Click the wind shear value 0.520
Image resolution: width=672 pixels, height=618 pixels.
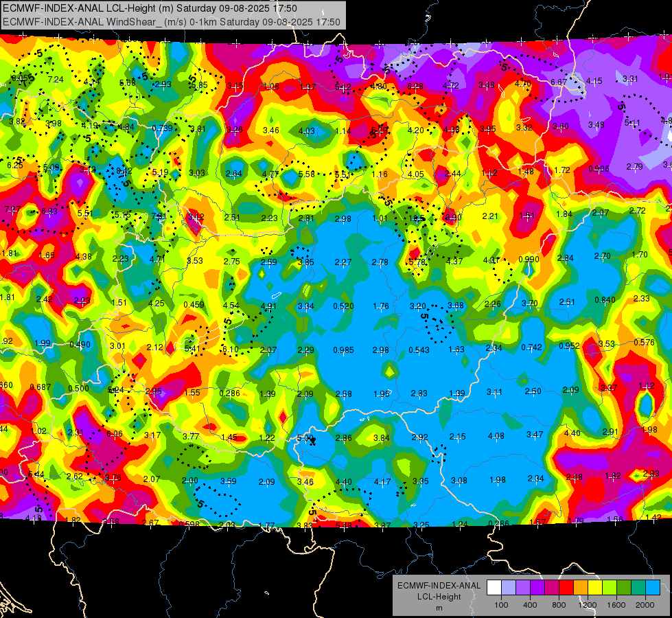tap(343, 306)
